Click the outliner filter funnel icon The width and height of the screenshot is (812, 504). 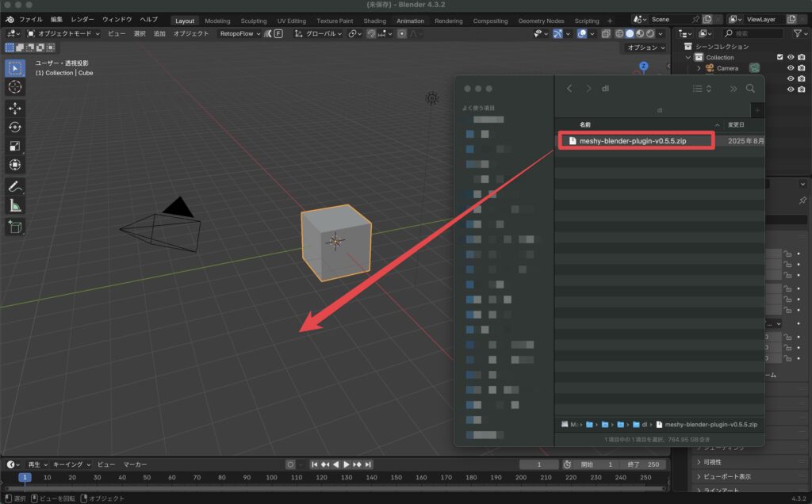tap(798, 33)
